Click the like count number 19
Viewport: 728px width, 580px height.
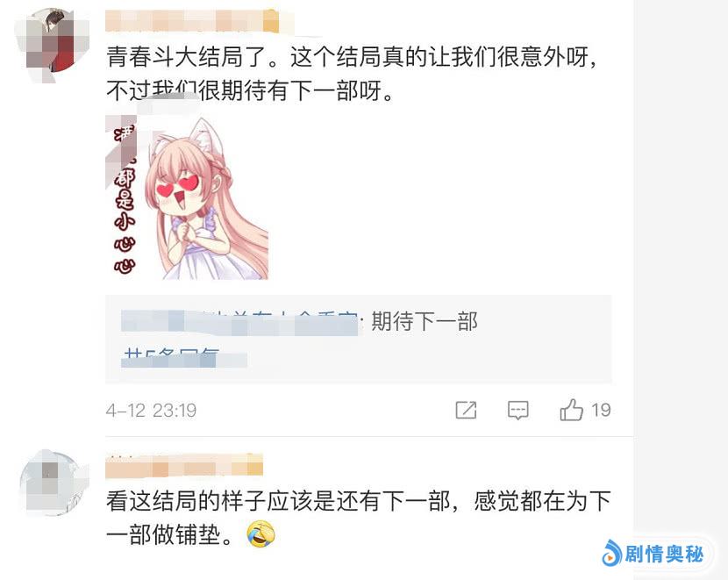[601, 410]
